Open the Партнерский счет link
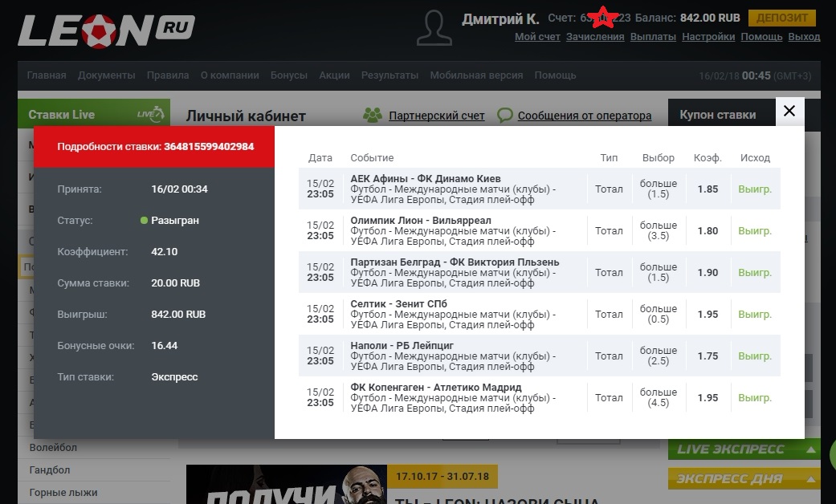The image size is (836, 504). tap(437, 116)
